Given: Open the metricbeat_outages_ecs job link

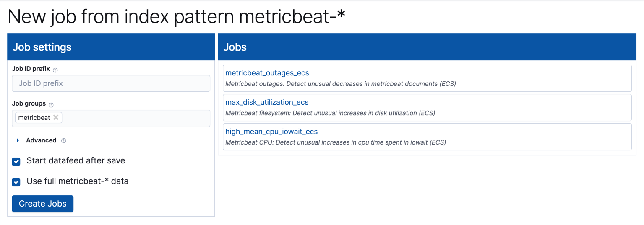Looking at the screenshot, I should [267, 73].
